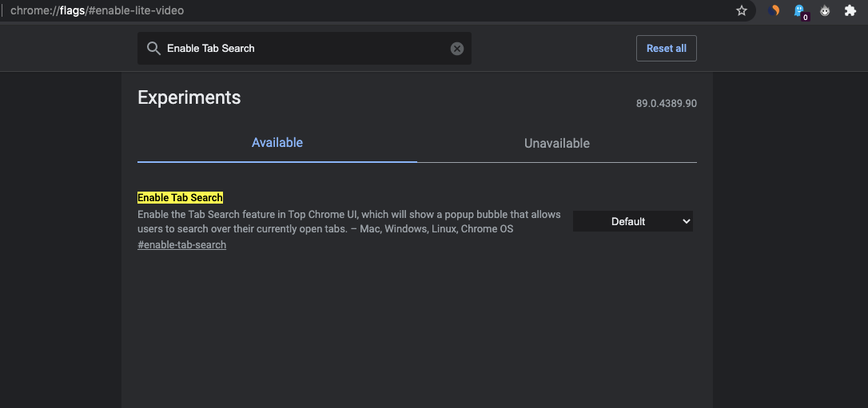Click the Experiments page heading
This screenshot has width=868, height=408.
click(x=189, y=97)
